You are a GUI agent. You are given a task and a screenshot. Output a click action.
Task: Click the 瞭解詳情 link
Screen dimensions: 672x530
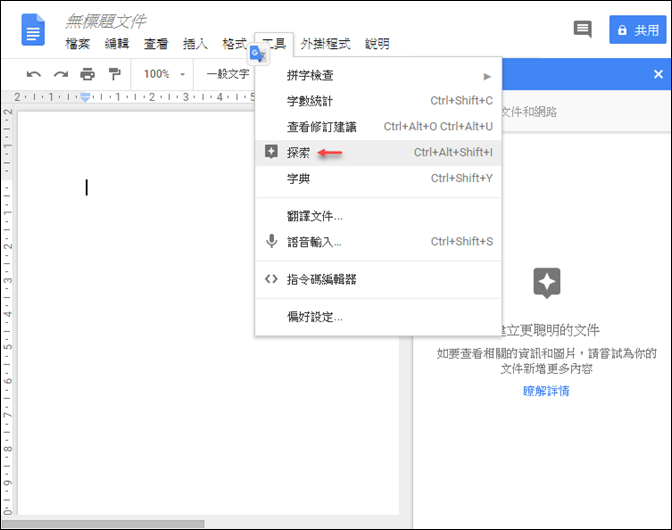pos(546,391)
